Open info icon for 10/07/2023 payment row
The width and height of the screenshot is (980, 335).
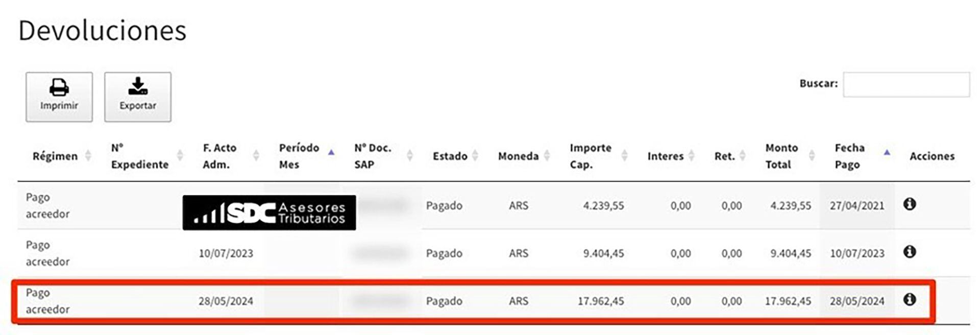[909, 252]
